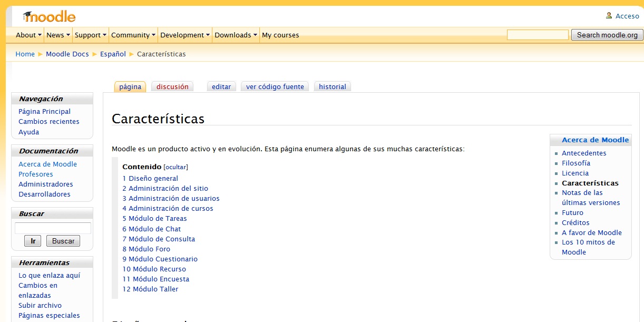Click the sidebar Buscar button
Screen dimensions: 644x322
(x=63, y=241)
